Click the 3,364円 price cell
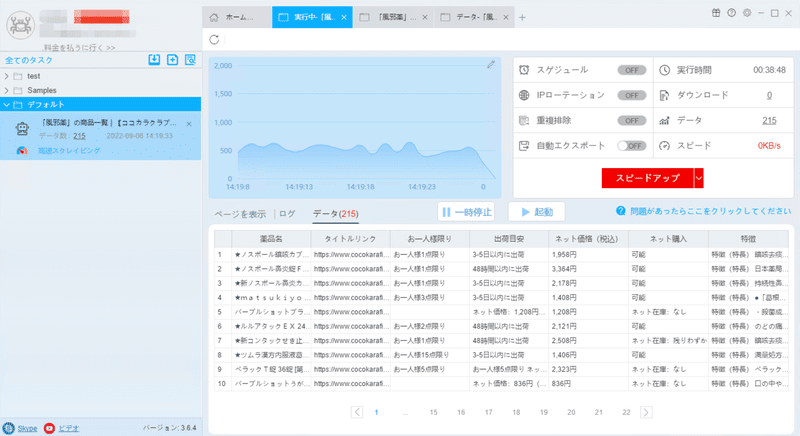800x436 pixels. tap(589, 269)
